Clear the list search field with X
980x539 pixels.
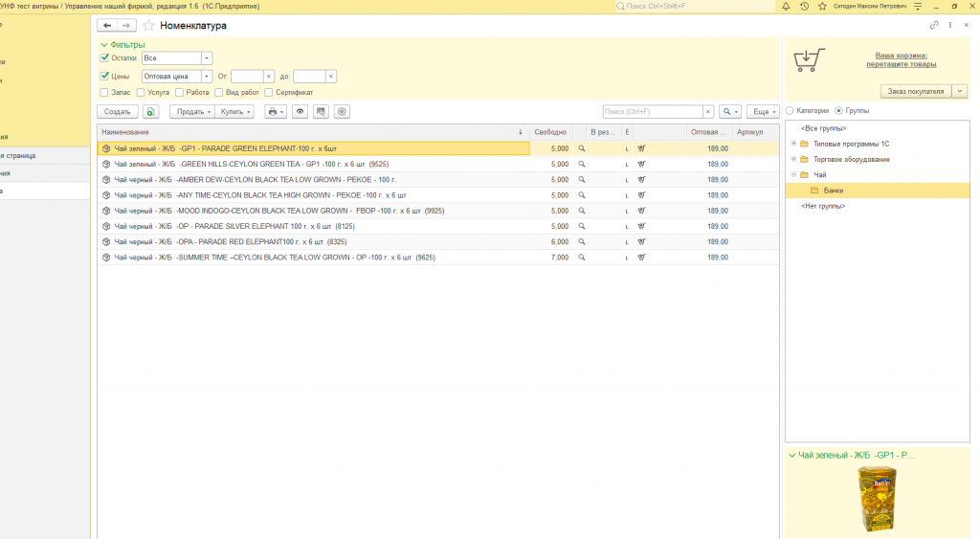[708, 111]
